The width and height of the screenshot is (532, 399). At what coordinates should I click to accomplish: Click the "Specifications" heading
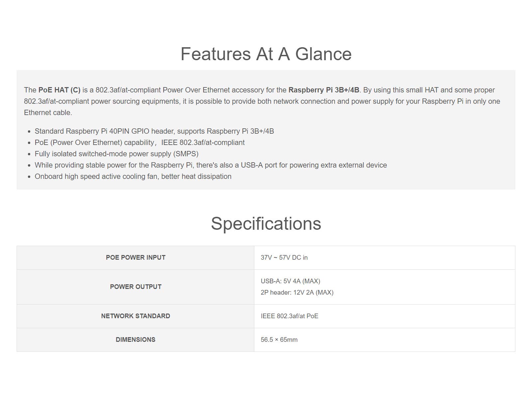266,223
